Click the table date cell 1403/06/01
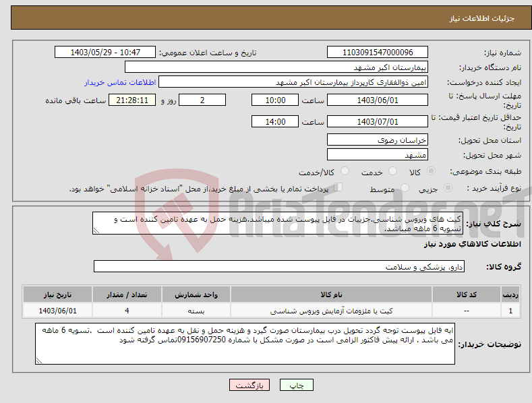 pos(58,311)
